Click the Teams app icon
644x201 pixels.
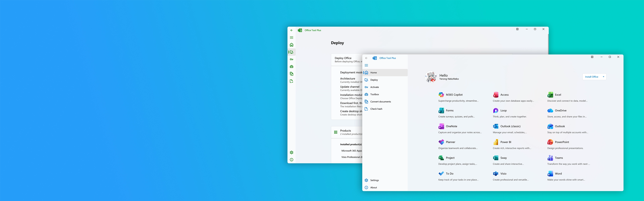[550, 158]
